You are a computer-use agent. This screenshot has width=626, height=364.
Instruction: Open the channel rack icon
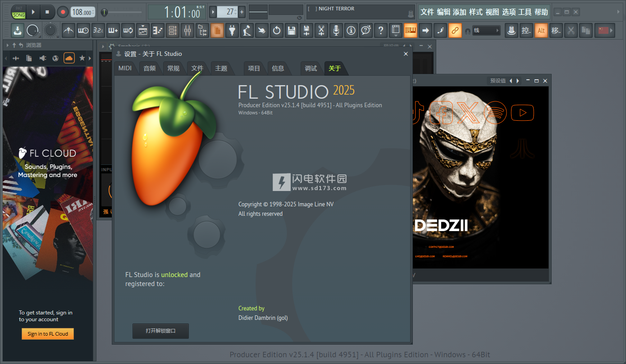click(x=173, y=31)
